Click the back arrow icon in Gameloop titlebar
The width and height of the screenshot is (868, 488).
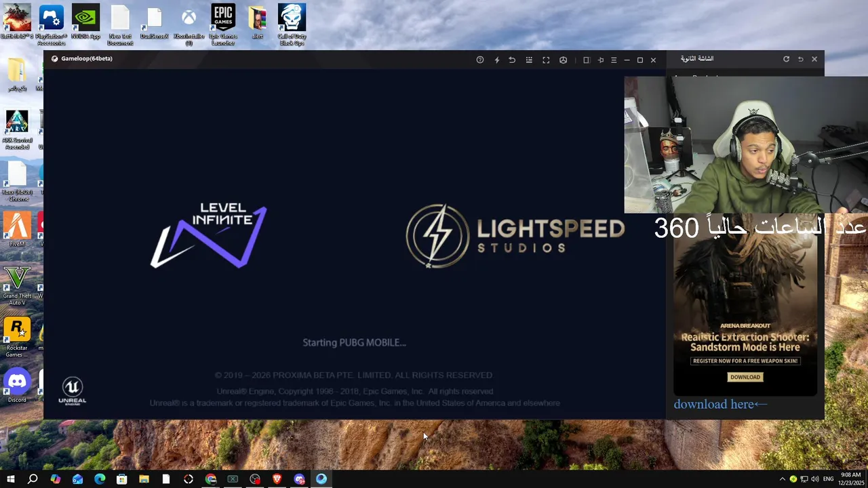(x=512, y=60)
